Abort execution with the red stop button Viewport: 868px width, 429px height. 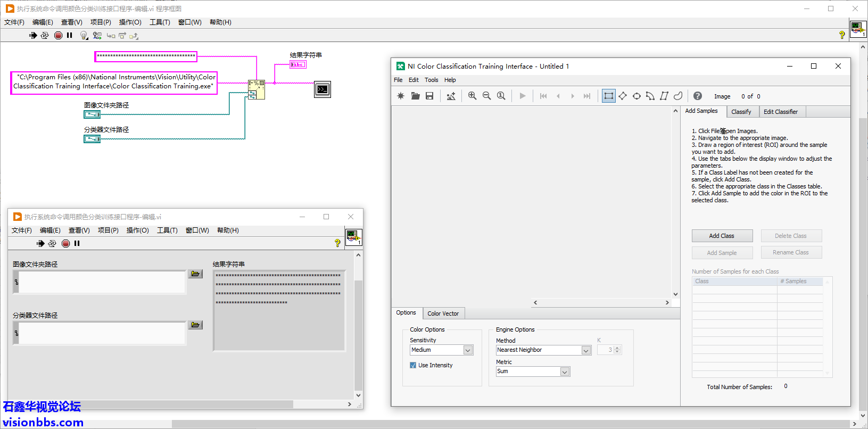coord(59,35)
